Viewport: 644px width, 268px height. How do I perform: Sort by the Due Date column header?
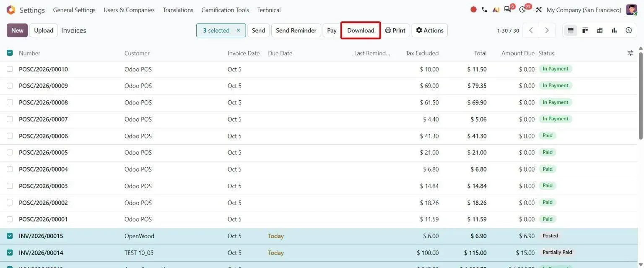(280, 53)
